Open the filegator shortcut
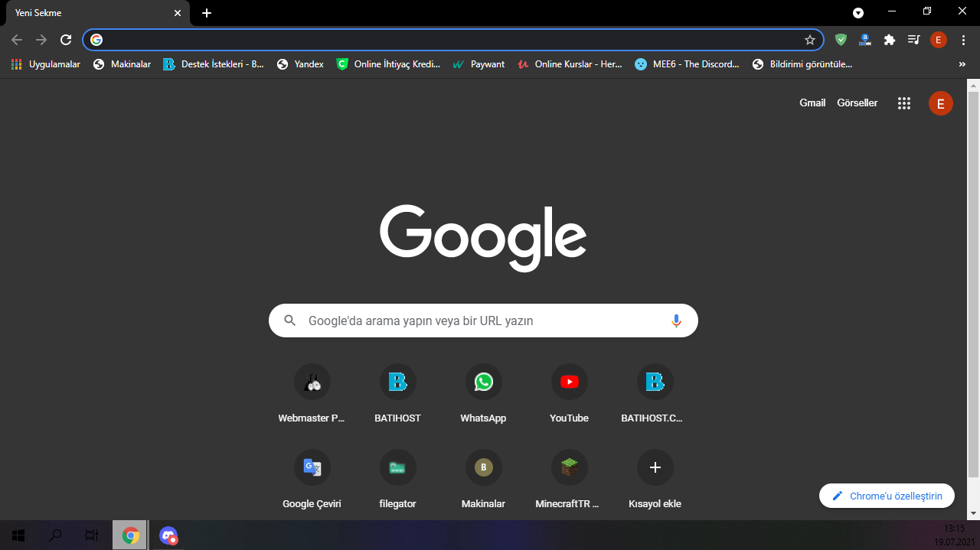 click(398, 480)
